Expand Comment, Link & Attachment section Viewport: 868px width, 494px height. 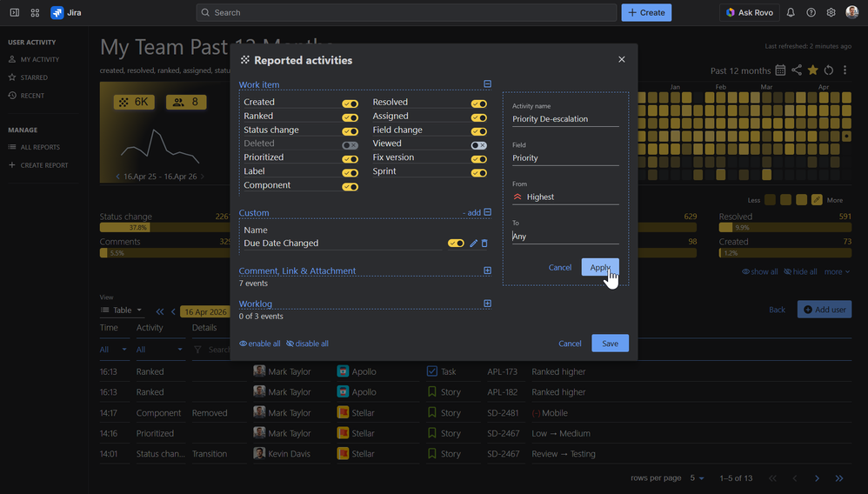tap(487, 270)
